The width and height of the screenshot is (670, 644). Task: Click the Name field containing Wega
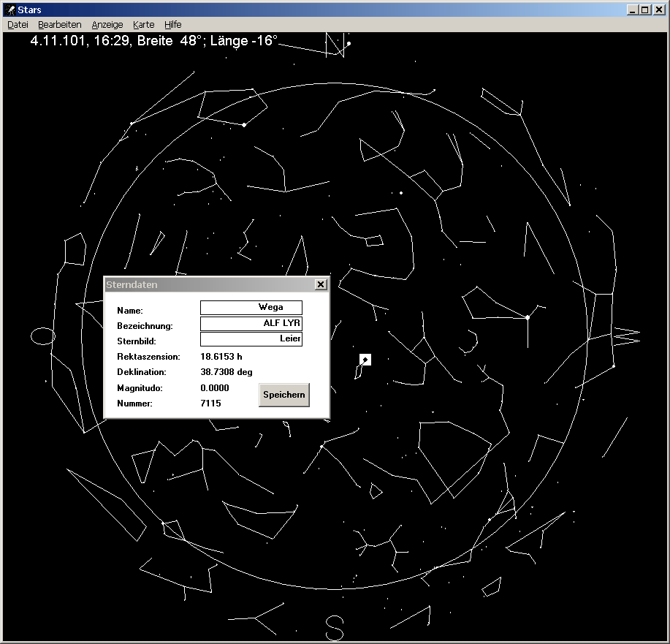pyautogui.click(x=251, y=308)
